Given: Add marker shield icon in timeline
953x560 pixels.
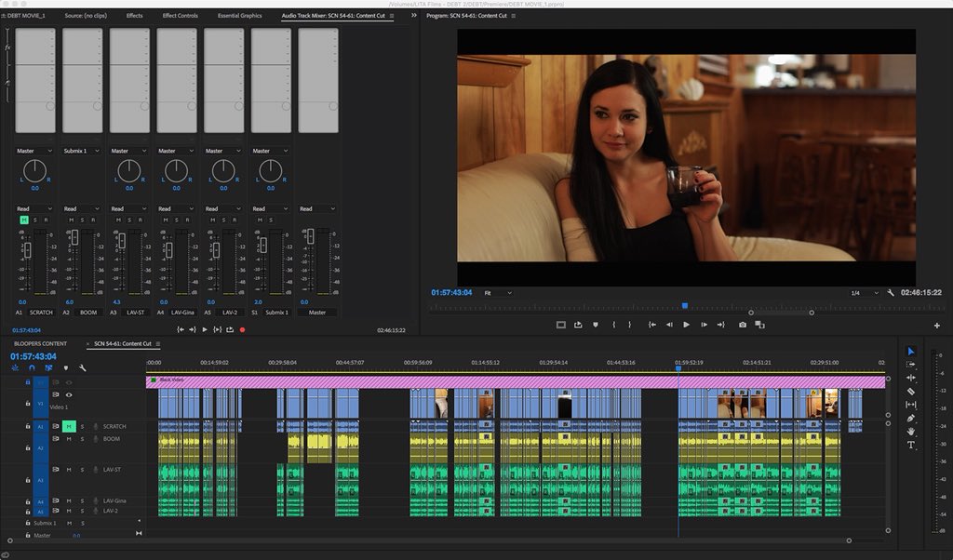Looking at the screenshot, I should (x=66, y=368).
